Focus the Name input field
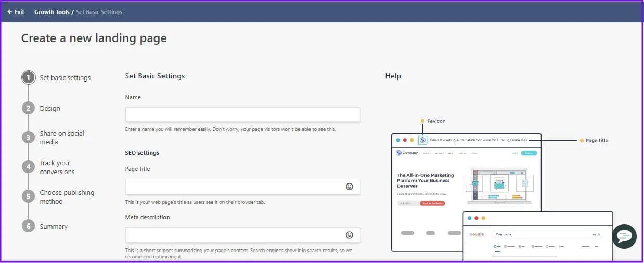Screen dimensions: 644x263 pos(242,114)
